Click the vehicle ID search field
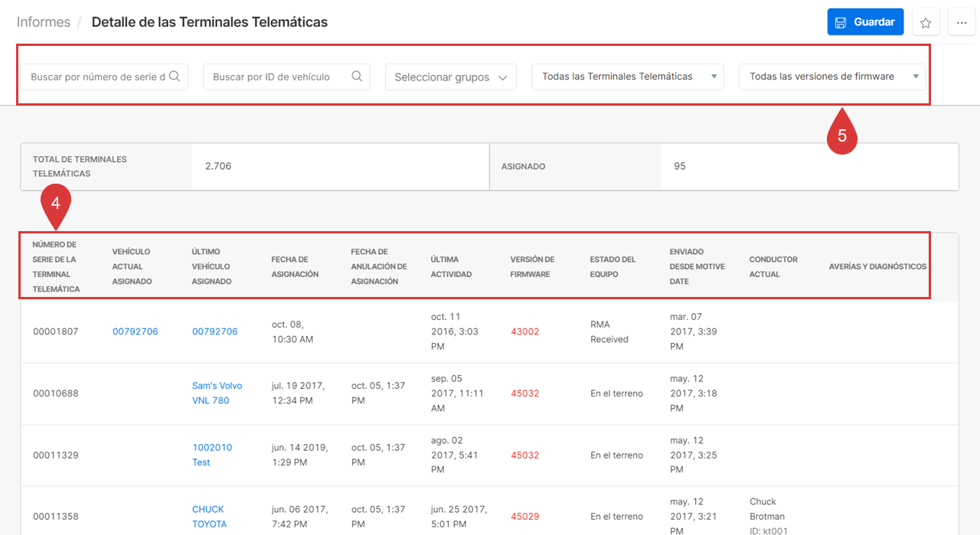The width and height of the screenshot is (980, 535). [x=286, y=77]
